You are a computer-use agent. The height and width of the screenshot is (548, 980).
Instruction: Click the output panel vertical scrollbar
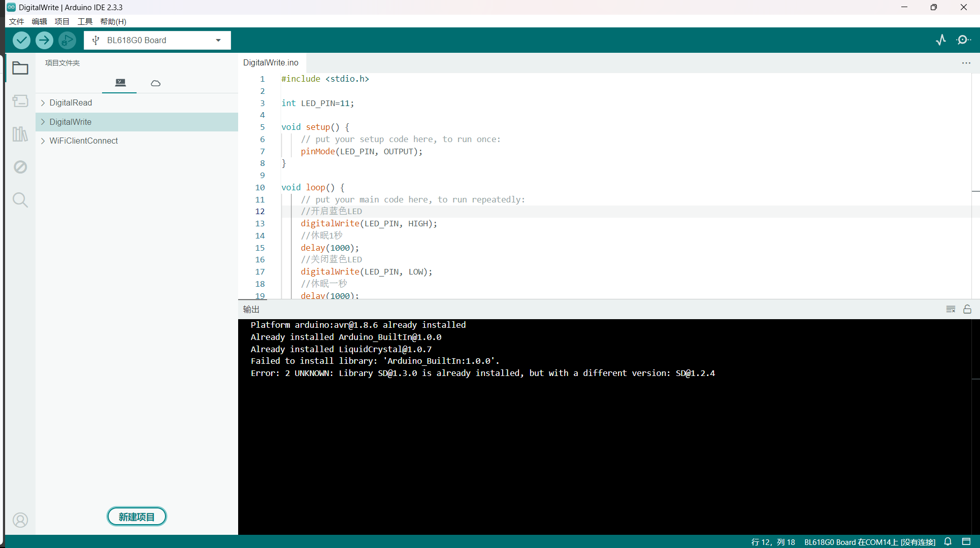[x=975, y=426]
